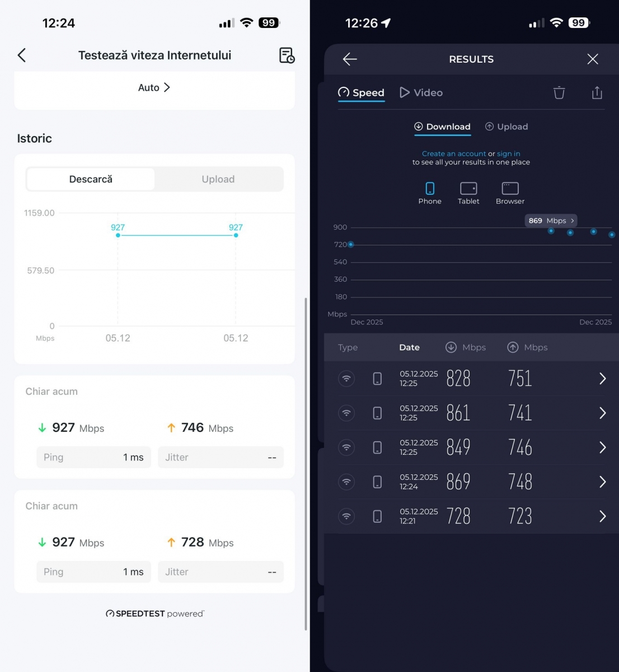Open details chevron for 728 Mbps result

point(602,516)
